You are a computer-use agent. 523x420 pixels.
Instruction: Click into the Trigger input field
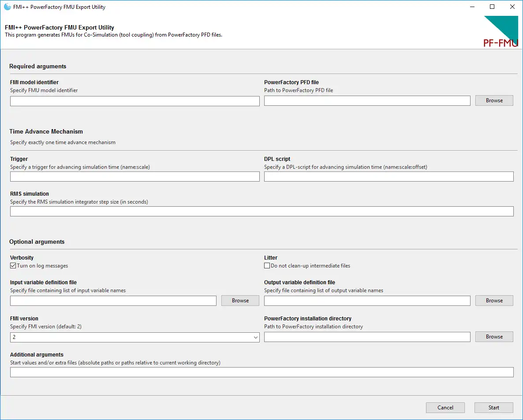135,176
